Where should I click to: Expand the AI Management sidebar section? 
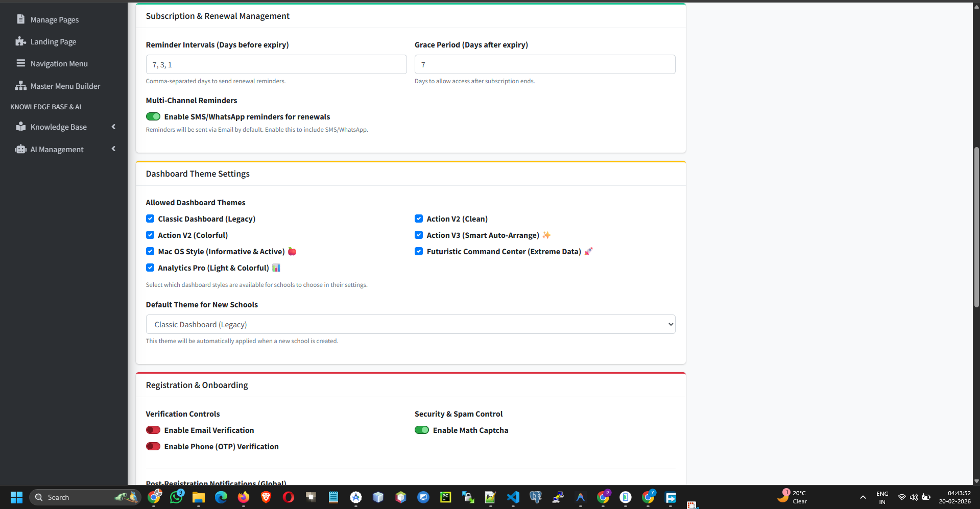point(113,149)
